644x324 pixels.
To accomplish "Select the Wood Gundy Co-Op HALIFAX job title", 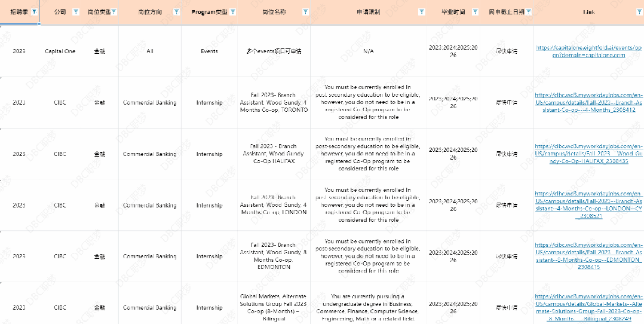I will [274, 154].
